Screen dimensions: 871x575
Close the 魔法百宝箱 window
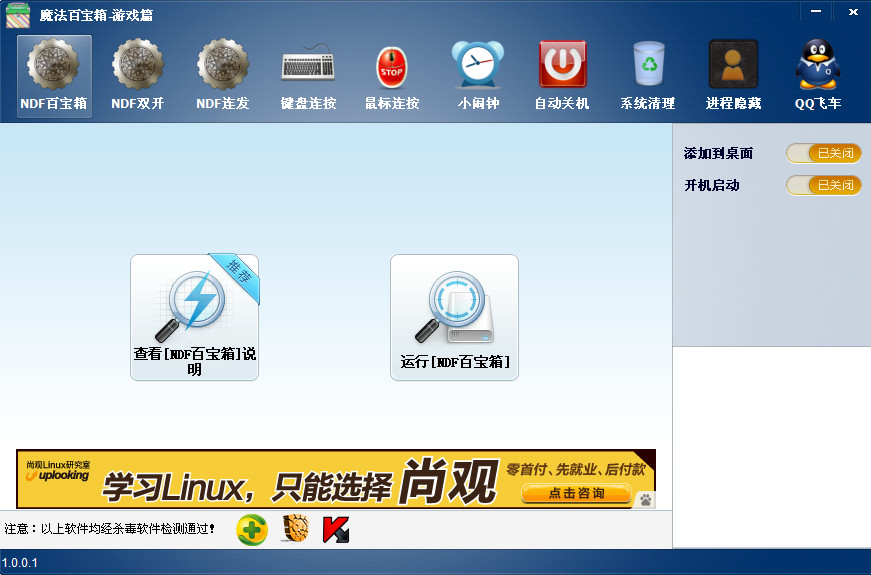click(x=853, y=11)
